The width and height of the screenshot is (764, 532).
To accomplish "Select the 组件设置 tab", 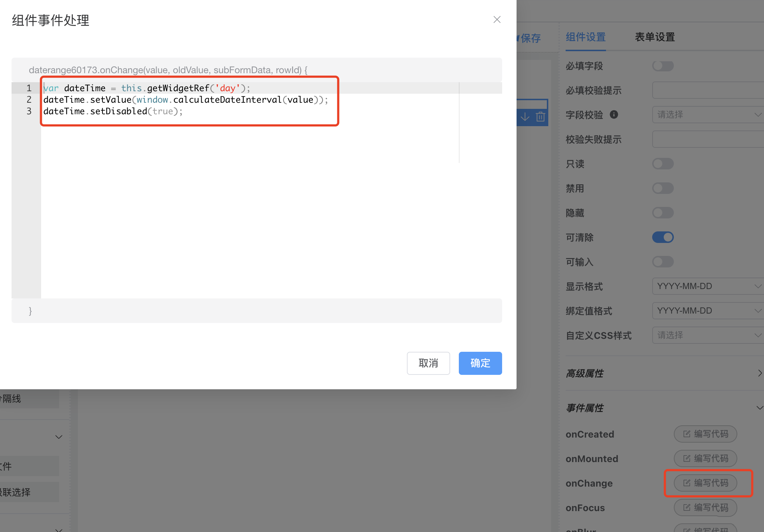I will click(585, 37).
